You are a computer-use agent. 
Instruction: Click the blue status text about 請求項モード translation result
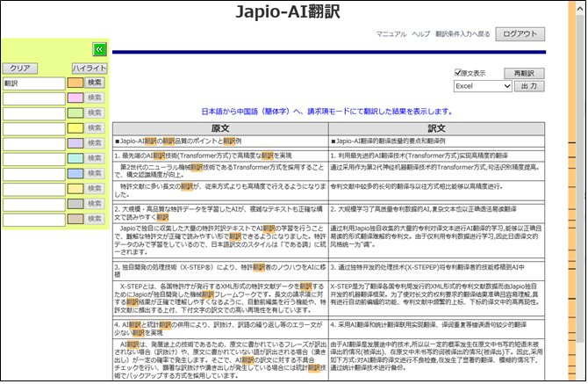(x=327, y=112)
